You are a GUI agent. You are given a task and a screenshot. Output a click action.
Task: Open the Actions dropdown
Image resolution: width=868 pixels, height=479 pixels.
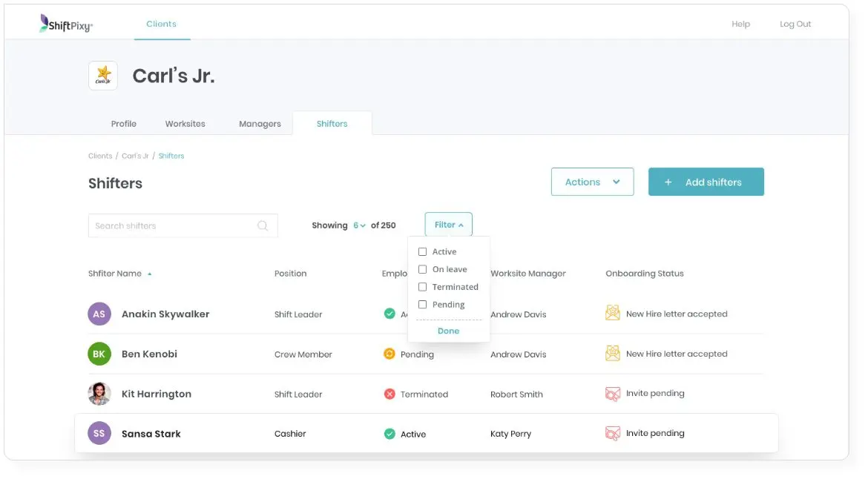592,182
